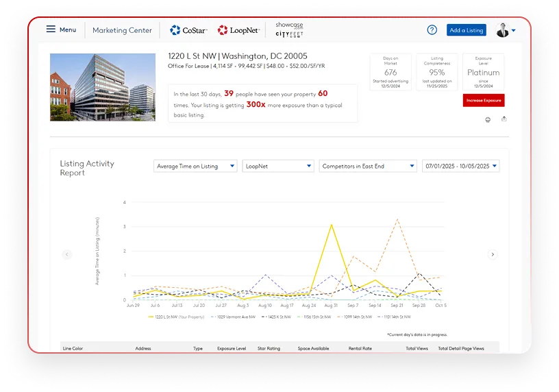The height and width of the screenshot is (392, 559).
Task: Sort by Line Color column header
Action: [x=73, y=349]
